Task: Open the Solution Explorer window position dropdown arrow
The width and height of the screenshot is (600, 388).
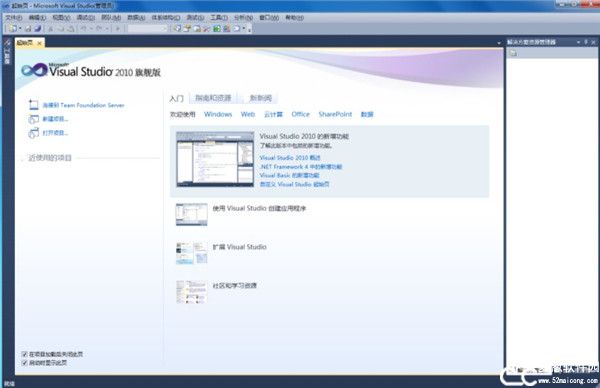Action: pyautogui.click(x=578, y=42)
